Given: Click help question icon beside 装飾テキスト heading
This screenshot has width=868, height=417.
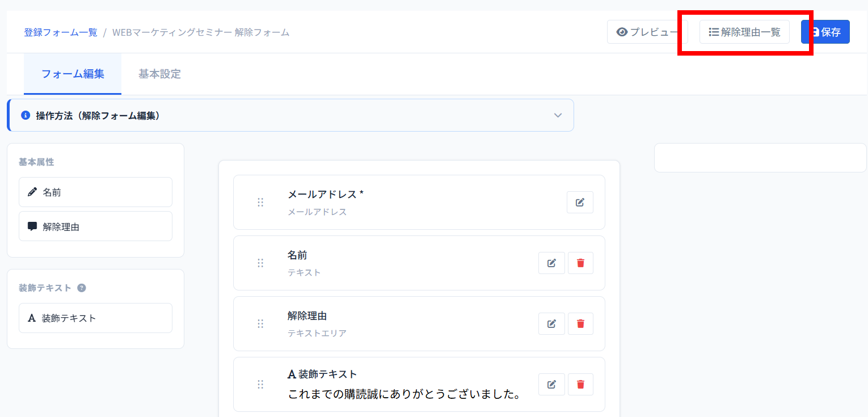Looking at the screenshot, I should coord(82,288).
